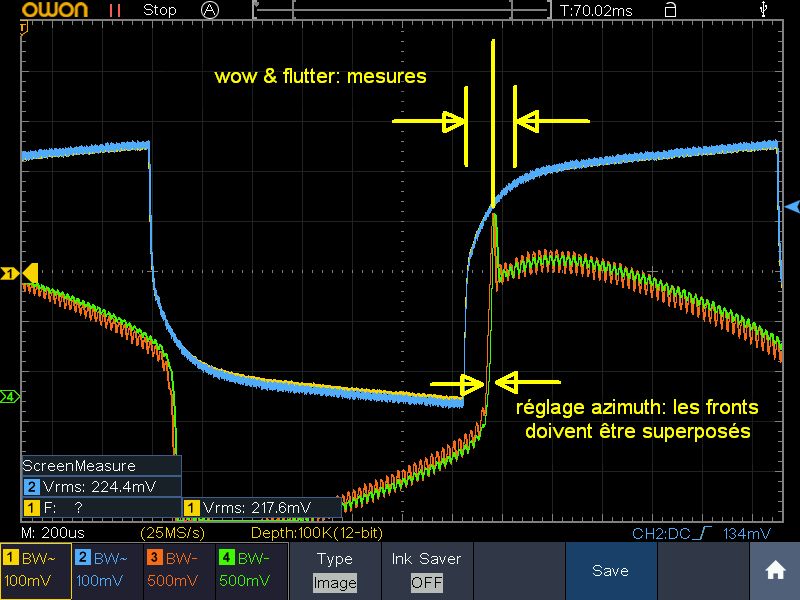
Task: Click channel 1 yellow ground marker
Action: (9, 274)
